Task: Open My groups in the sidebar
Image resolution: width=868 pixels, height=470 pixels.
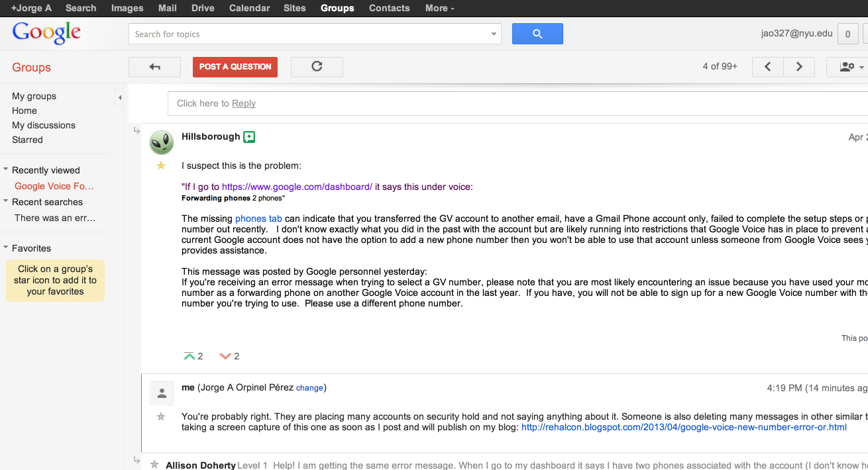Action: point(34,96)
